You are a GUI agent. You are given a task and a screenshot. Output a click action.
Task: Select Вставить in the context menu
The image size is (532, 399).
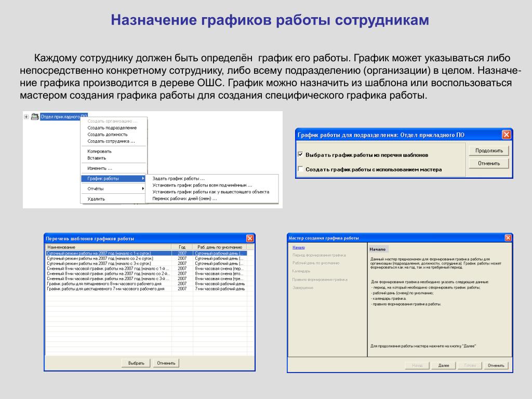click(97, 158)
